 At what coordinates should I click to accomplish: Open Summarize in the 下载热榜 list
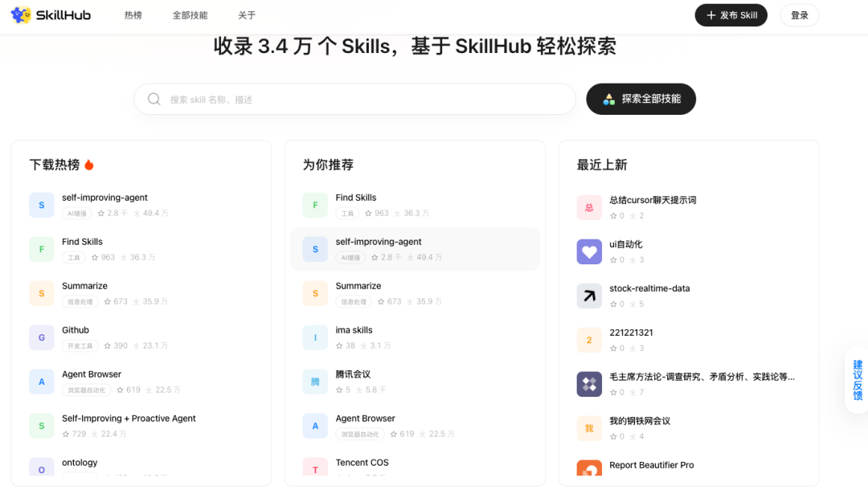(x=84, y=286)
